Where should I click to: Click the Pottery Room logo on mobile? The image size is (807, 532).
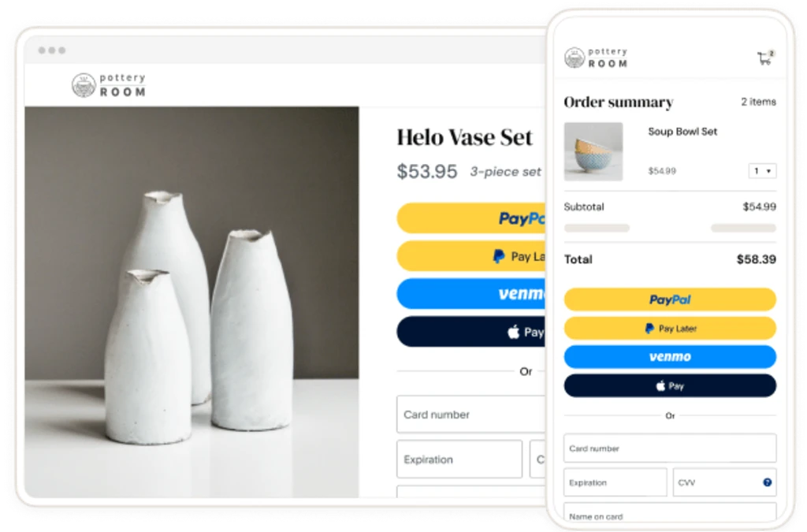[596, 58]
